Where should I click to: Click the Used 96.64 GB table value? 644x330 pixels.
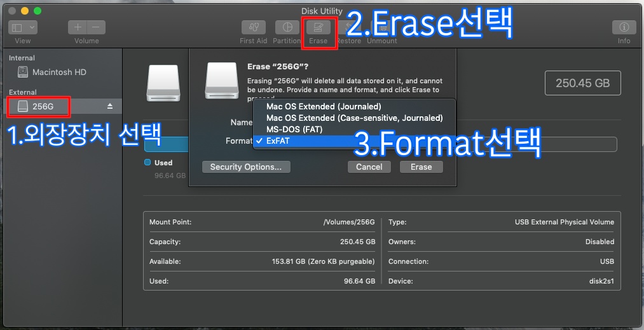359,281
